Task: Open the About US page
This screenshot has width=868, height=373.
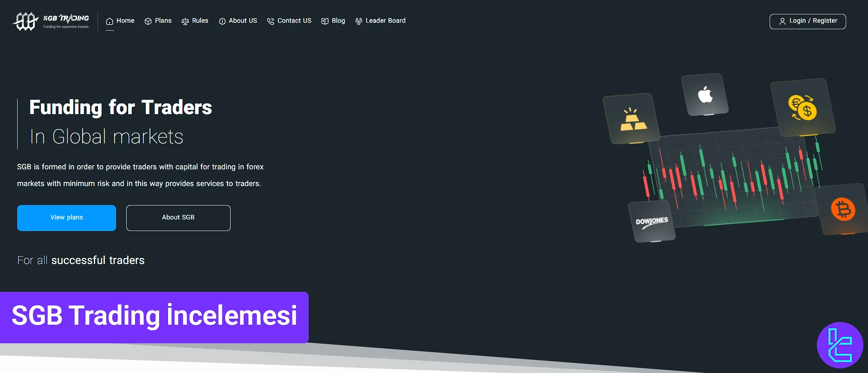Action: 242,21
